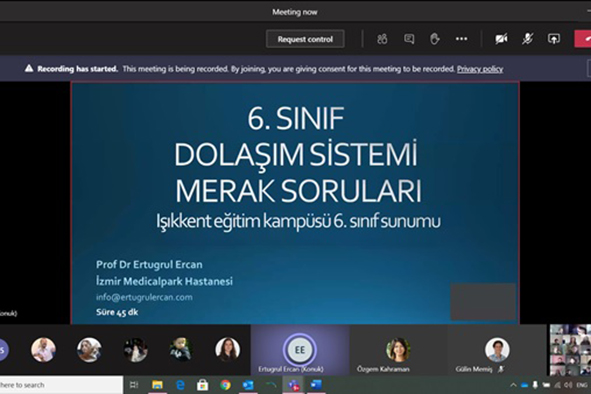Switch to Microsoft Teams taskbar icon
This screenshot has width=591, height=394.
click(293, 385)
